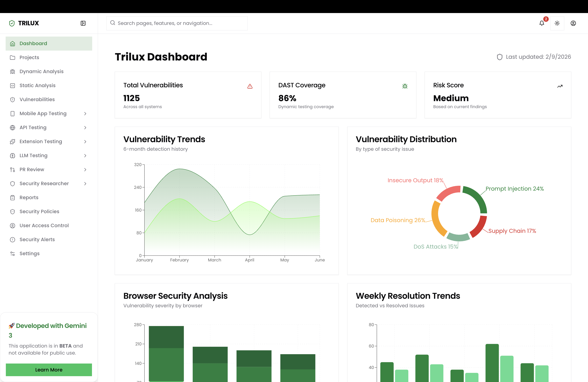Click the TRILUX shield logo

pyautogui.click(x=12, y=23)
